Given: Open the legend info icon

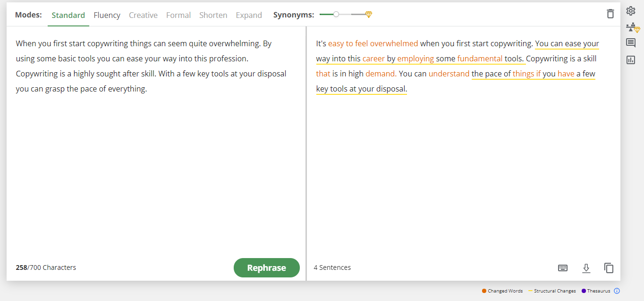Looking at the screenshot, I should (x=617, y=291).
